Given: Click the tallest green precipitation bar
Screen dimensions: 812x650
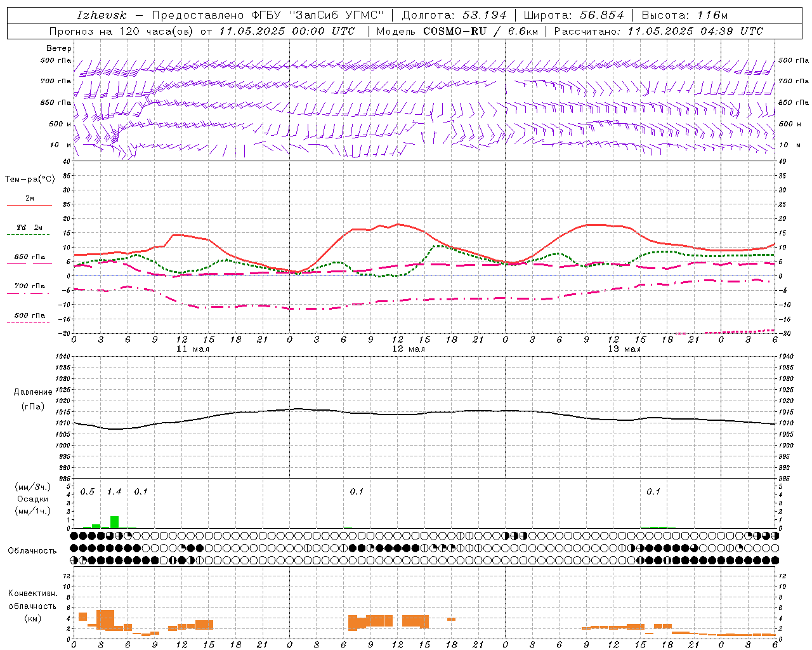Looking at the screenshot, I should point(114,522).
